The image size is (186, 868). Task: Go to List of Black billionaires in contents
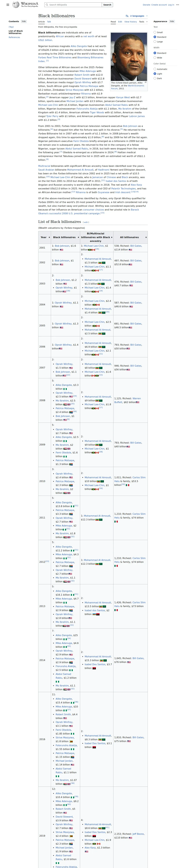[16, 32]
